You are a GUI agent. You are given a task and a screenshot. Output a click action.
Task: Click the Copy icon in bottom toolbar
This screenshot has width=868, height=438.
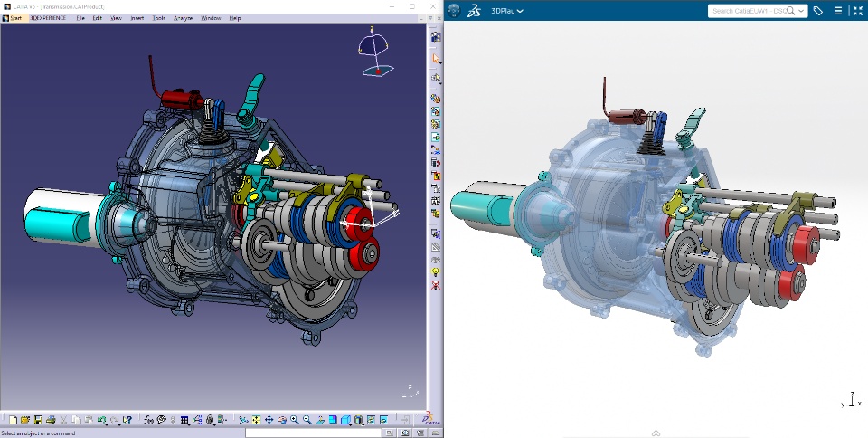(76, 420)
